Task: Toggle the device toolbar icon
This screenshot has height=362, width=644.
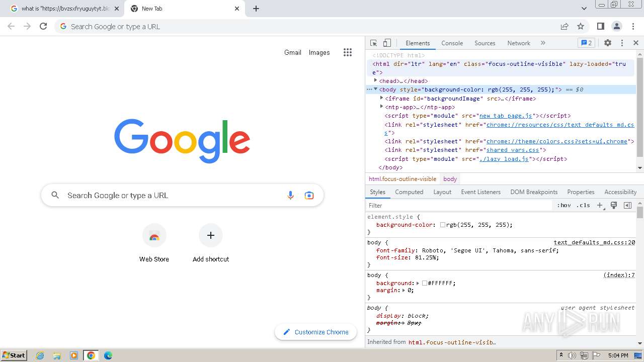Action: (387, 43)
